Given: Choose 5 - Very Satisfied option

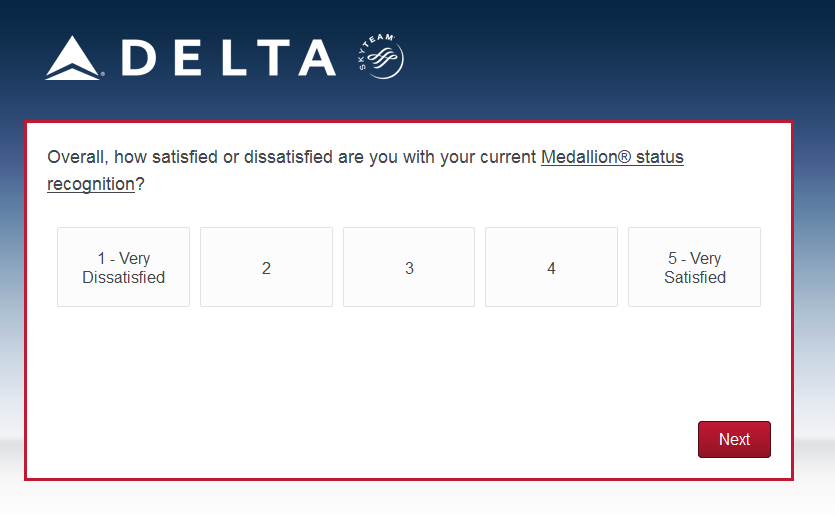Looking at the screenshot, I should pyautogui.click(x=694, y=267).
